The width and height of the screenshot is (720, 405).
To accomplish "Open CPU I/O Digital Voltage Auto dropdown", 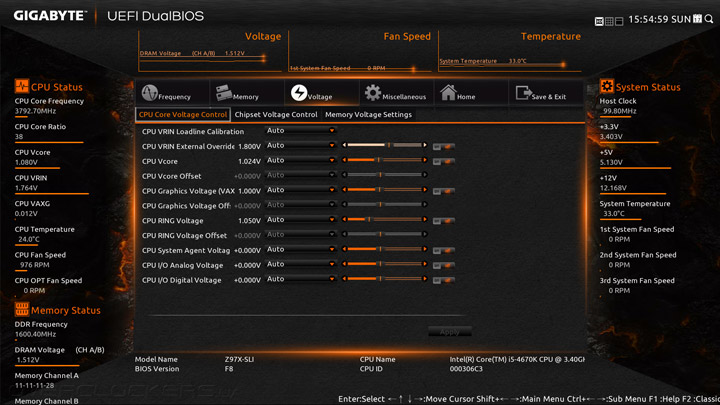I will [x=300, y=279].
